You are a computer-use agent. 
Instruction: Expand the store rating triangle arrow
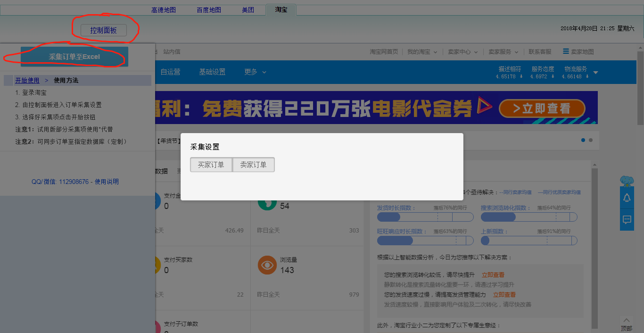595,73
